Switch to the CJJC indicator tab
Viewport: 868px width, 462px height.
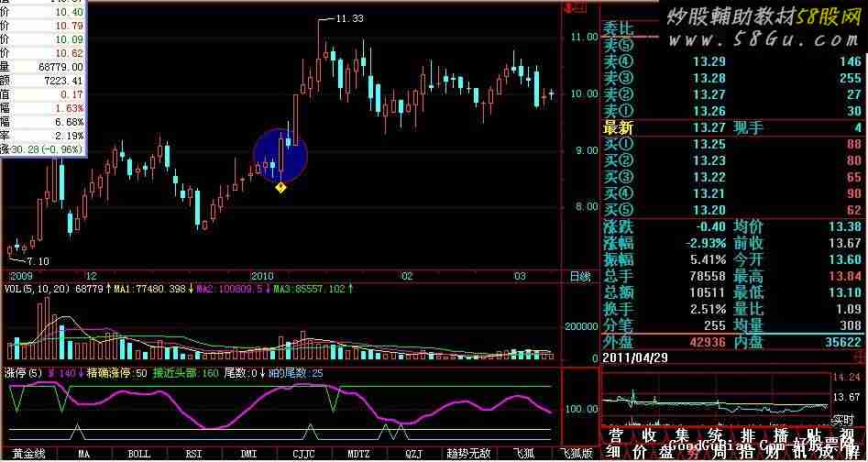click(x=303, y=454)
